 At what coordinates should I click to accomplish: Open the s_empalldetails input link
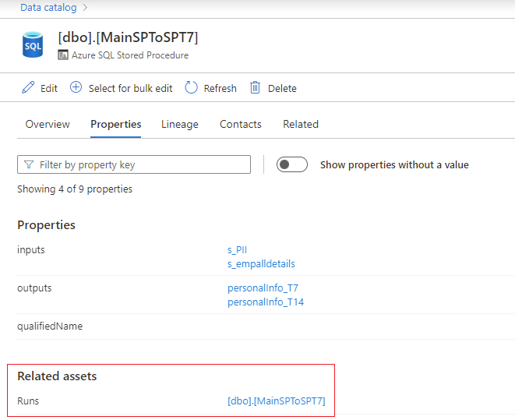coord(261,263)
